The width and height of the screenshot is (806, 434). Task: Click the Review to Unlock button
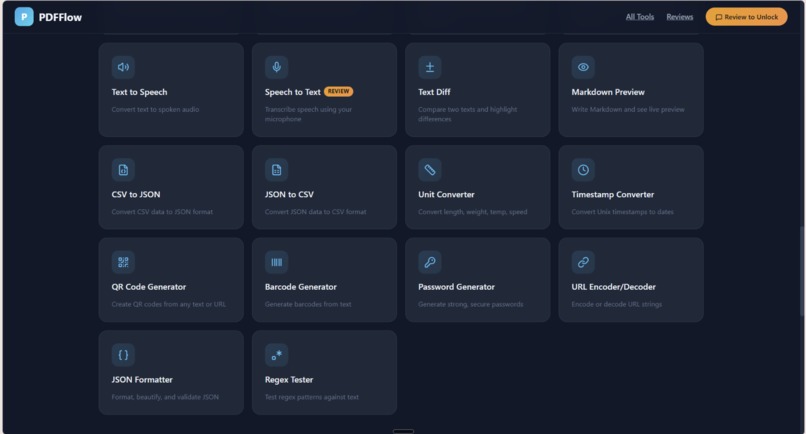(746, 17)
